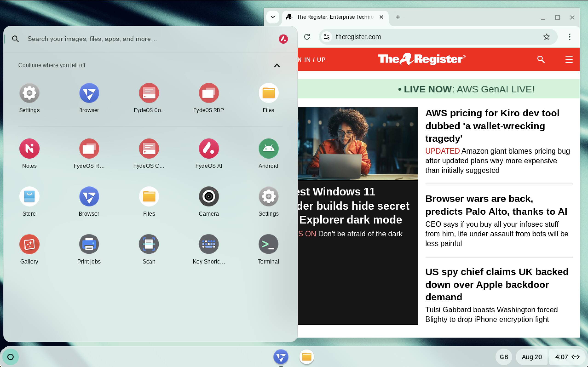This screenshot has width=588, height=367.
Task: Open The Register hamburger menu
Action: tap(569, 59)
